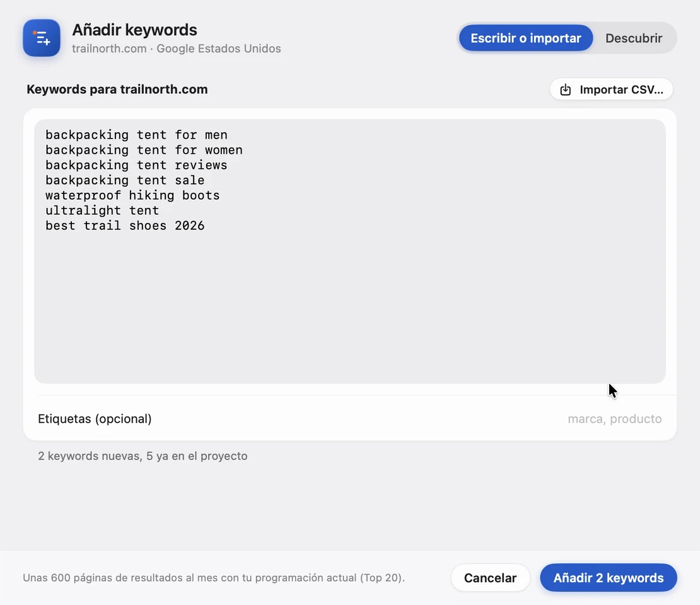Click the 'Keywords para trailnorth.com' heading
The height and width of the screenshot is (605, 700).
(x=117, y=89)
